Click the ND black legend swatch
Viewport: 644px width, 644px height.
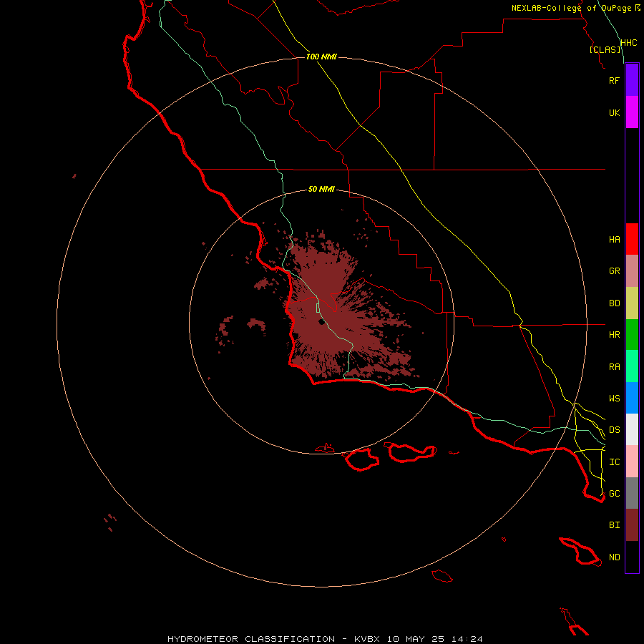click(632, 557)
